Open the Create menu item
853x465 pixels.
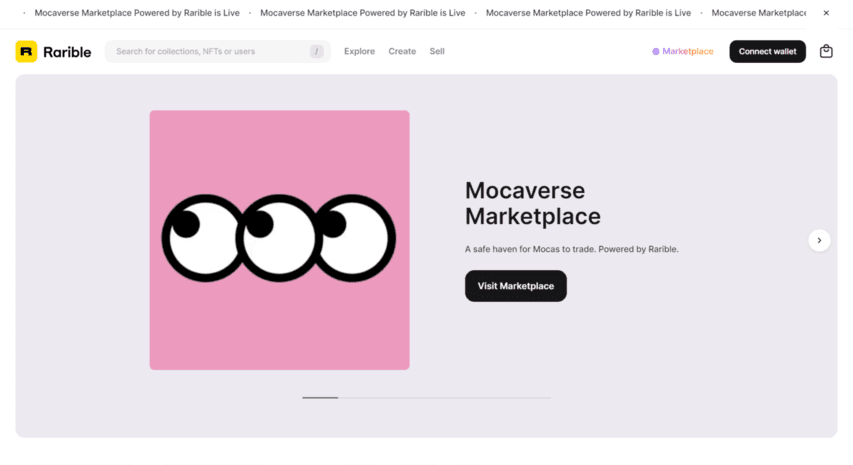coord(402,51)
